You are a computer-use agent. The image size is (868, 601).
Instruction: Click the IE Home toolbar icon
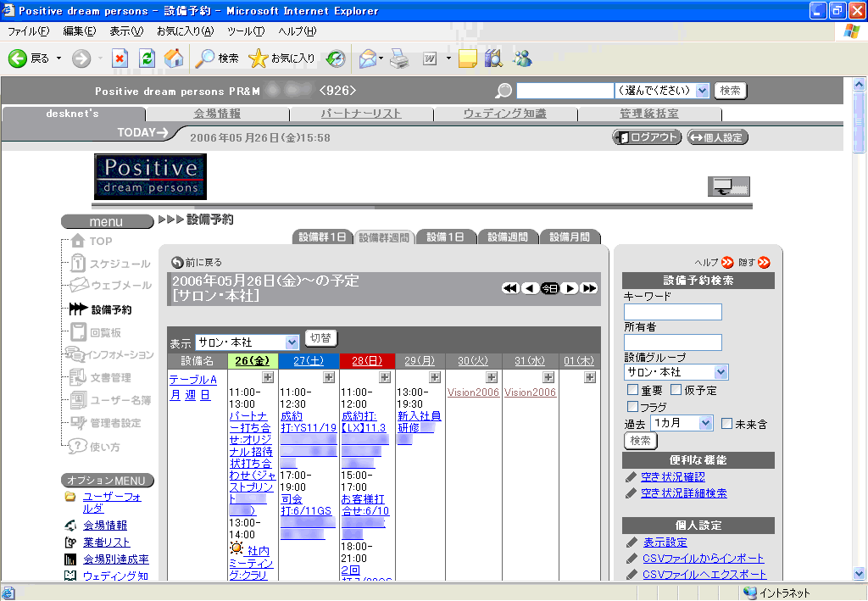pyautogui.click(x=174, y=58)
